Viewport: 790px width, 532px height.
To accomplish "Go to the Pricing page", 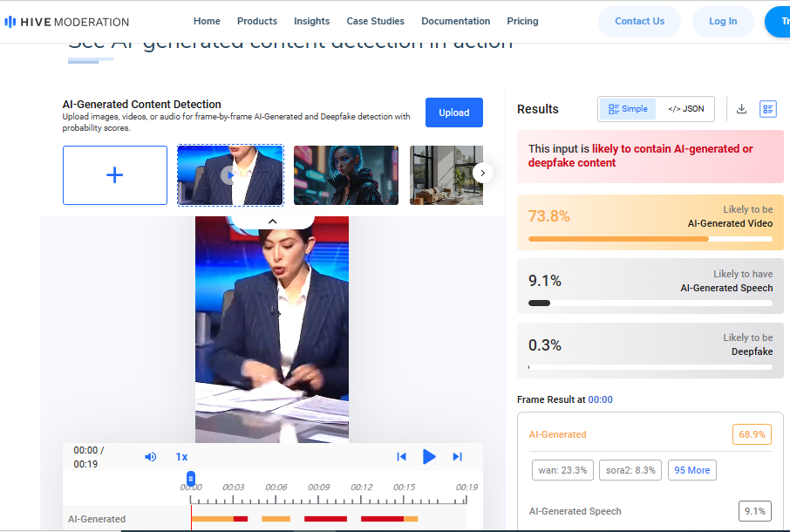I will click(522, 21).
